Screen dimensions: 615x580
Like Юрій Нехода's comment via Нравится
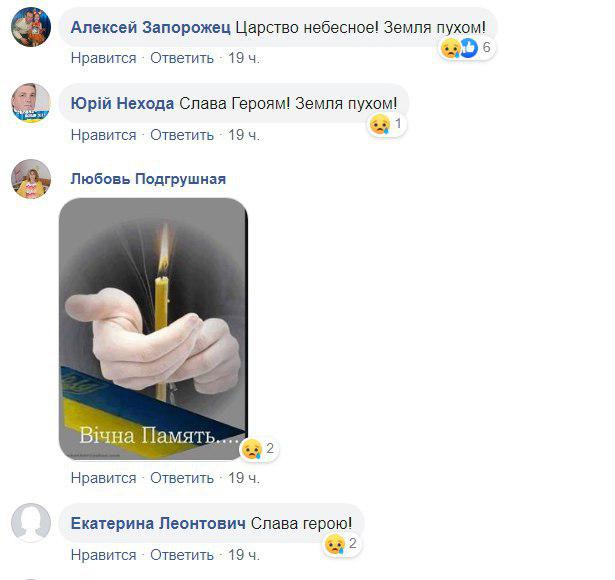click(x=104, y=135)
